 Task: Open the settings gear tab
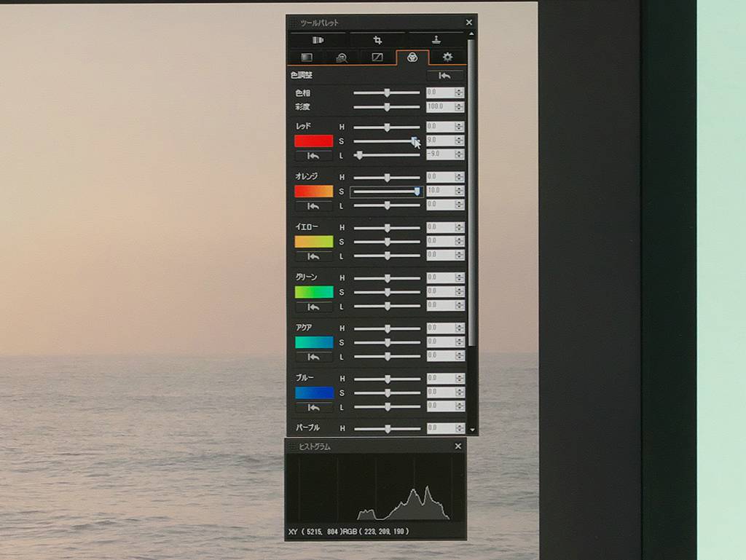[x=448, y=58]
